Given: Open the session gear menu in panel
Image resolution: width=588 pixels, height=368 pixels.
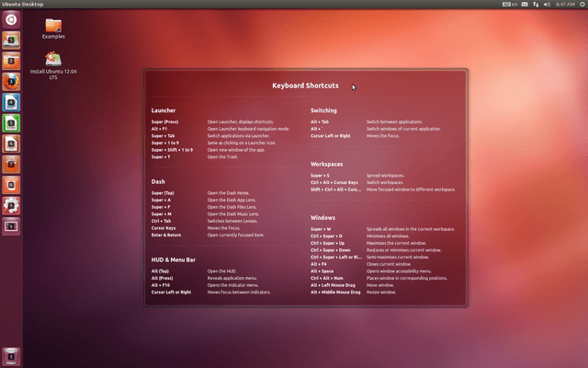Looking at the screenshot, I should [581, 5].
